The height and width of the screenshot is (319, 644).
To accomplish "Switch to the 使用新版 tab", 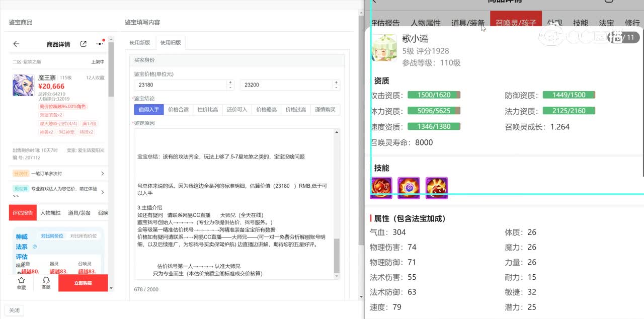I will point(140,43).
